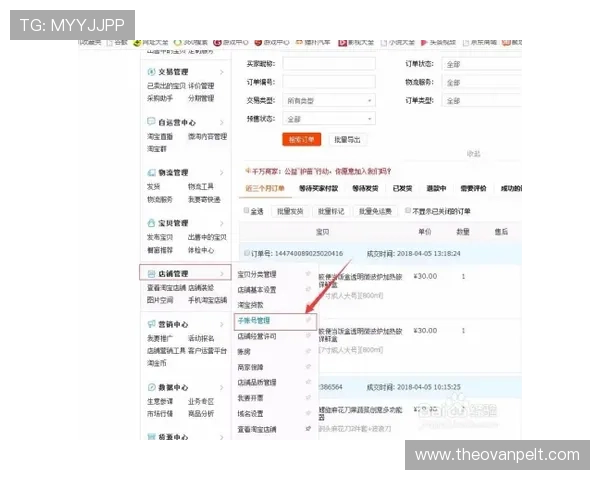The image size is (600, 480).
Task: Click the 数据中心 gauge icon
Action: pos(152,387)
